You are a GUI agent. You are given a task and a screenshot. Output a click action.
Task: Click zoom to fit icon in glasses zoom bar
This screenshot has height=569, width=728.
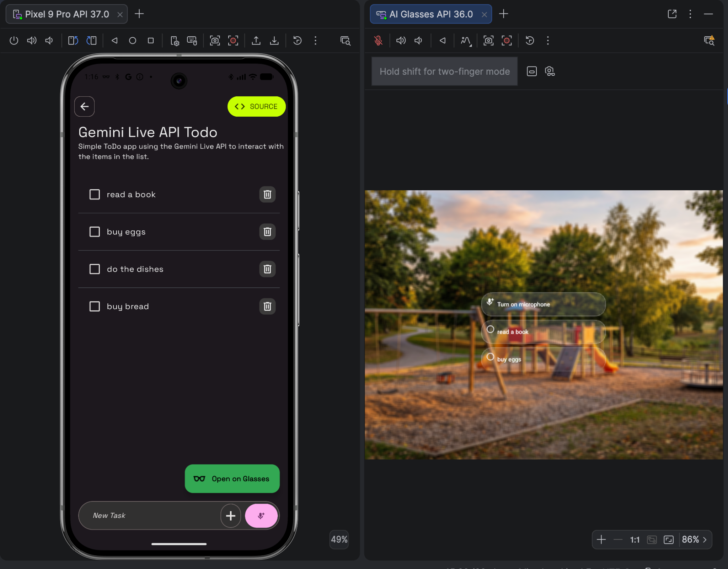pyautogui.click(x=669, y=540)
